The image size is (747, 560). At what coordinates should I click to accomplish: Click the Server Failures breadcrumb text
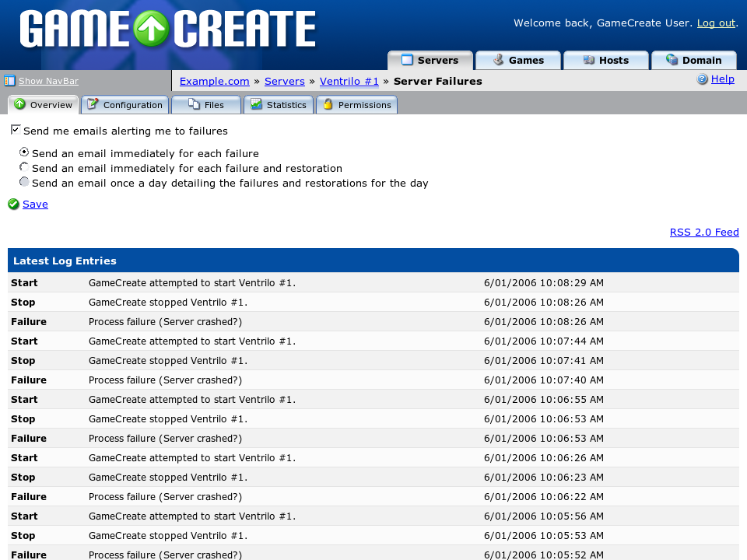click(x=438, y=82)
